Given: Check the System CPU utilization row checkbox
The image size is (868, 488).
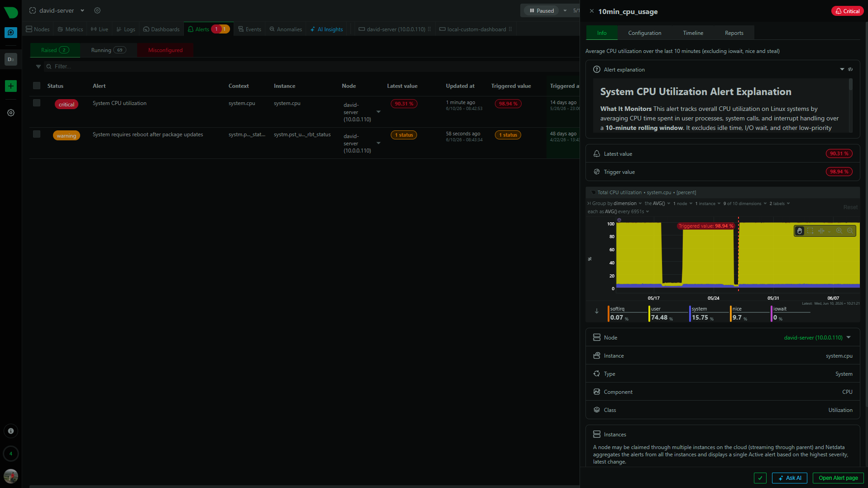Looking at the screenshot, I should (x=37, y=103).
